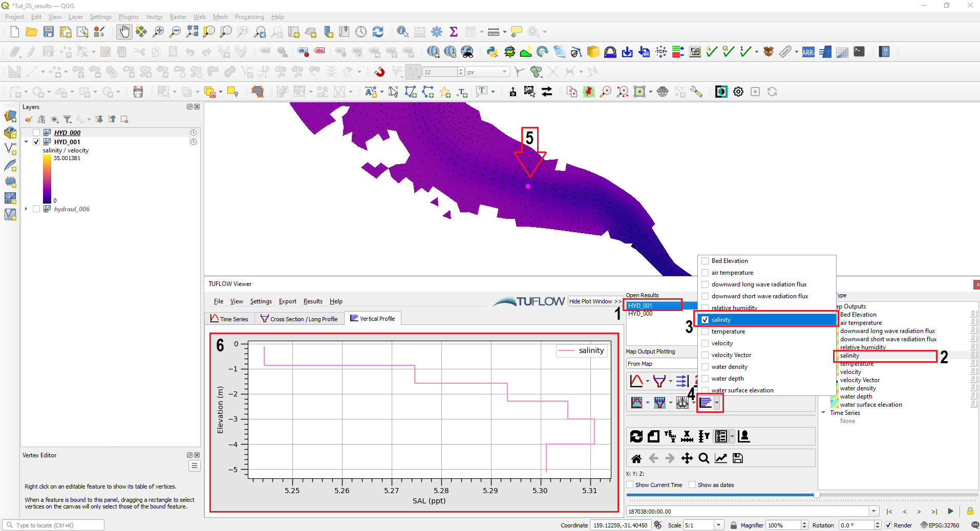The width and height of the screenshot is (980, 531).
Task: Open the Mesh menu
Action: point(220,16)
